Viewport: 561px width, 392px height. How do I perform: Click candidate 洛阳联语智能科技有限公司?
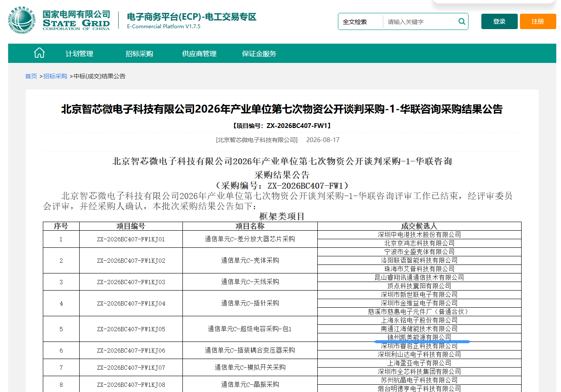pyautogui.click(x=419, y=260)
